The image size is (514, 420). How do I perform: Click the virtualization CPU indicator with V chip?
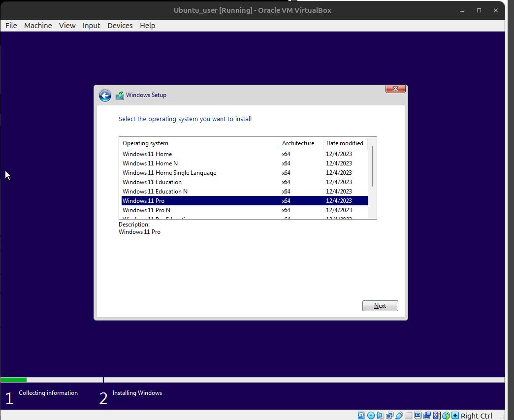[x=436, y=416]
